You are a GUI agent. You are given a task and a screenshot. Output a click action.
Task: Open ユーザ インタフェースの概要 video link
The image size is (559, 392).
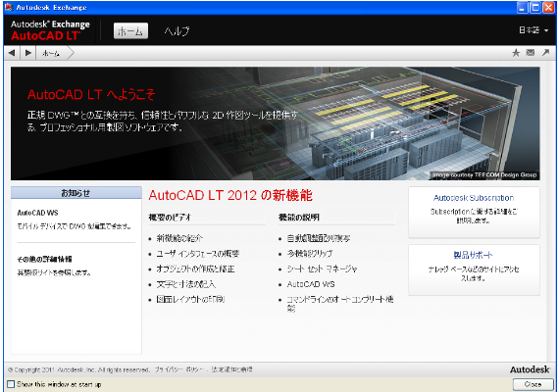198,254
